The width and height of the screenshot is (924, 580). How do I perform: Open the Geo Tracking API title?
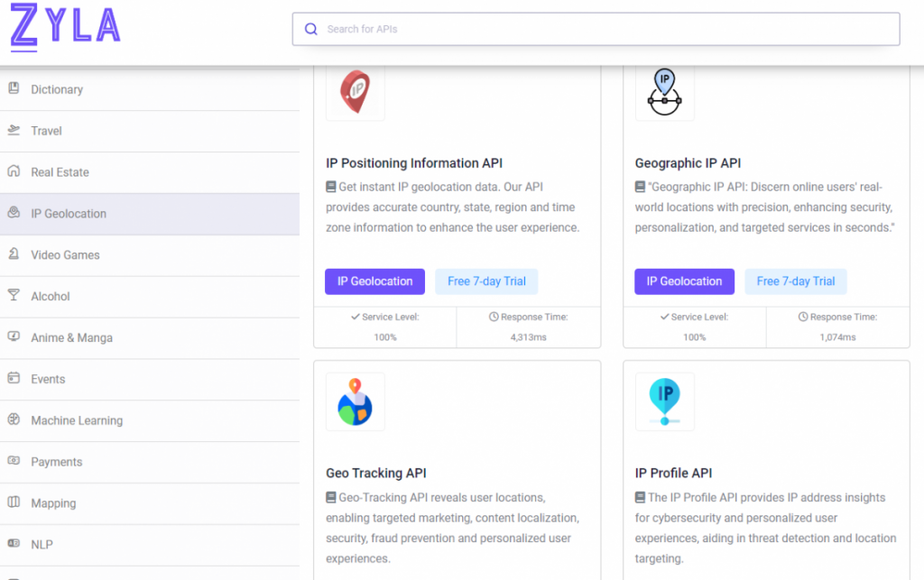tap(376, 474)
